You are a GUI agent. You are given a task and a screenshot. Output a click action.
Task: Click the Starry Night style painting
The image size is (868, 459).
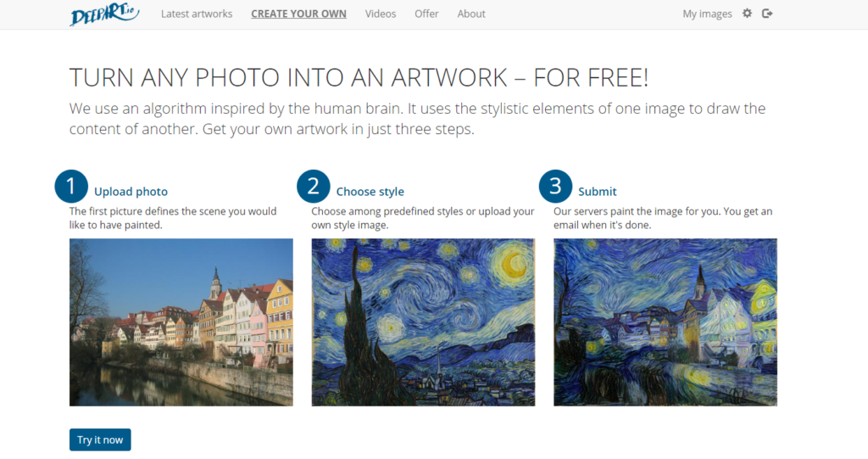tap(423, 322)
